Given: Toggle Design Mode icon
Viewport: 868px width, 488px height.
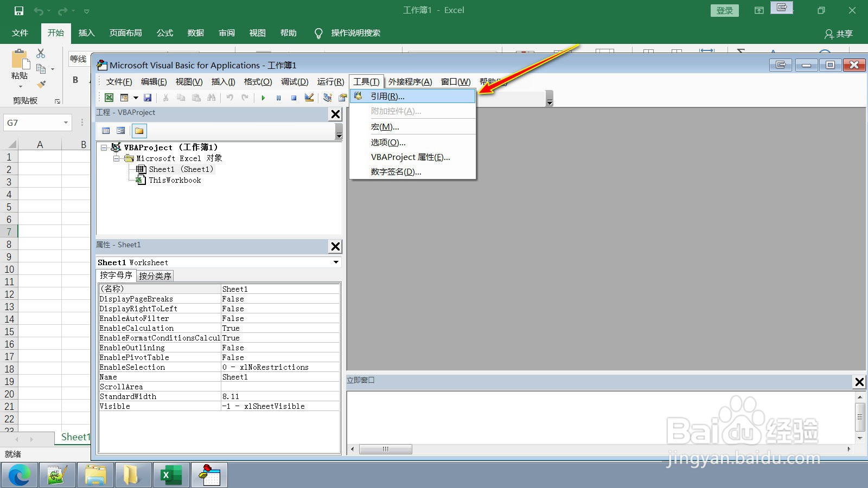Looking at the screenshot, I should coord(309,98).
